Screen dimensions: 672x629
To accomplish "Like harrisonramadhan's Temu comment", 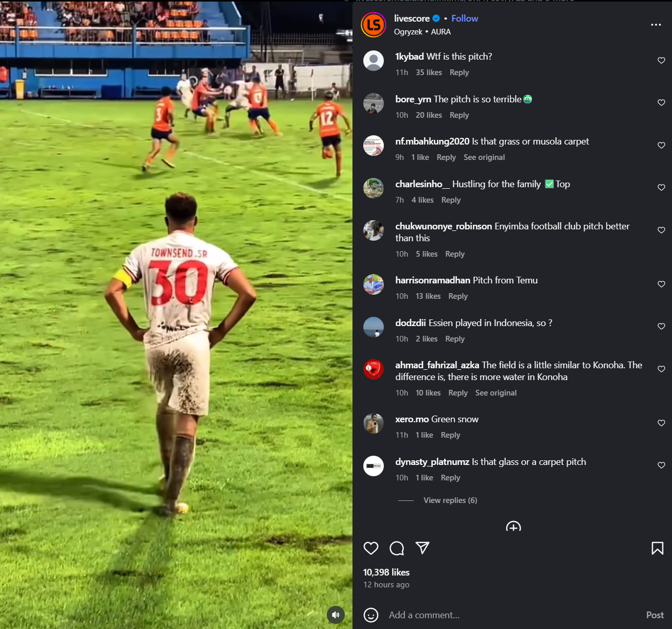I will [662, 284].
